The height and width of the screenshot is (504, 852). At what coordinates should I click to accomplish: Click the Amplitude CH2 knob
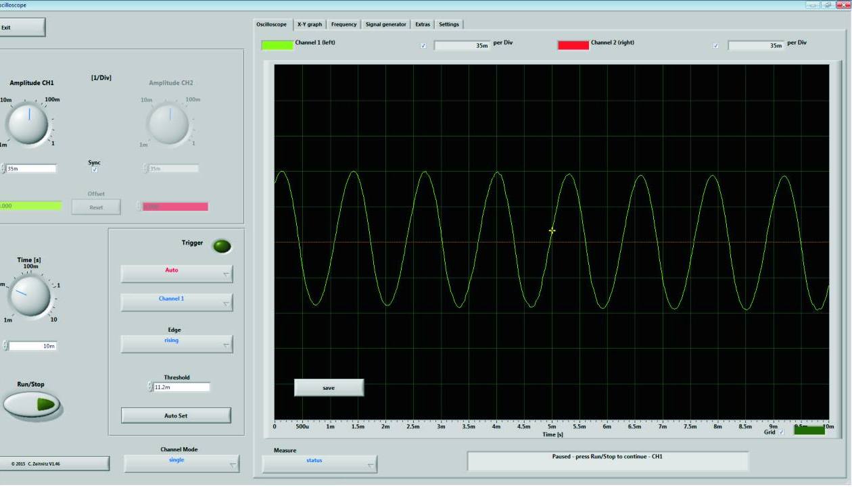pos(168,124)
